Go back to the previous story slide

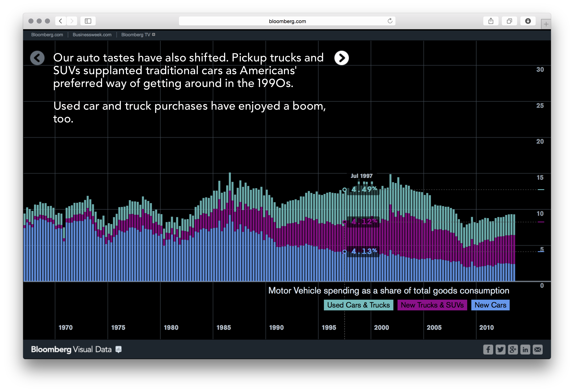click(37, 58)
